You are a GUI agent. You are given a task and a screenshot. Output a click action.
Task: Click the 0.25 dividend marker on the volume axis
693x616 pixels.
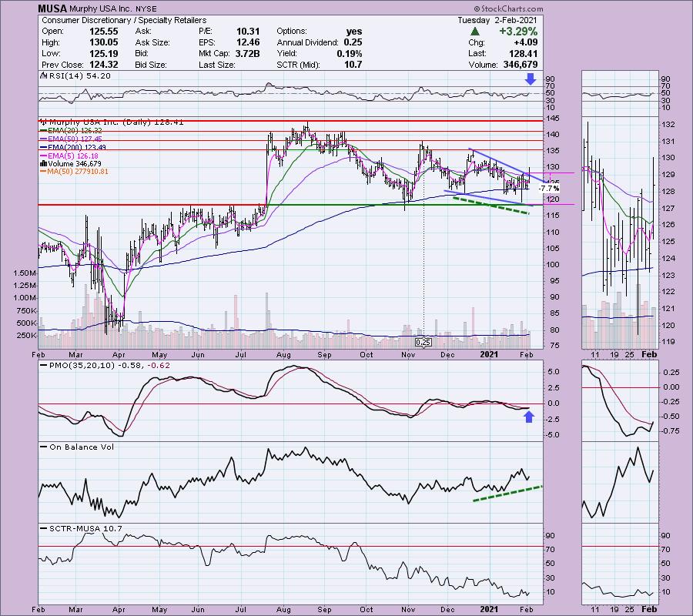[423, 342]
